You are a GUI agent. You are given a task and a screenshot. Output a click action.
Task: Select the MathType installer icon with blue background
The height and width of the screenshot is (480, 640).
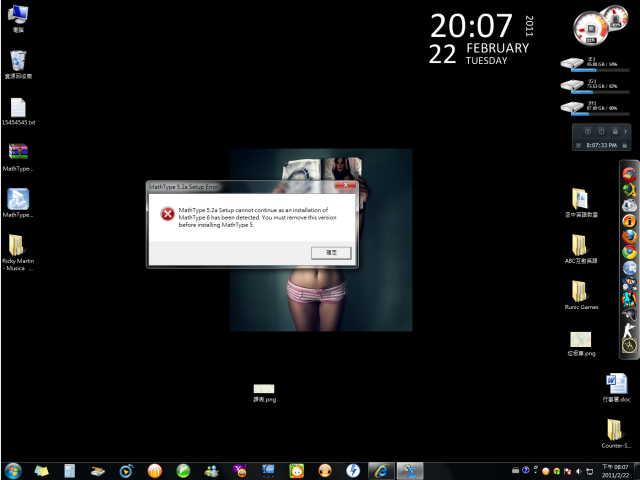tap(18, 203)
